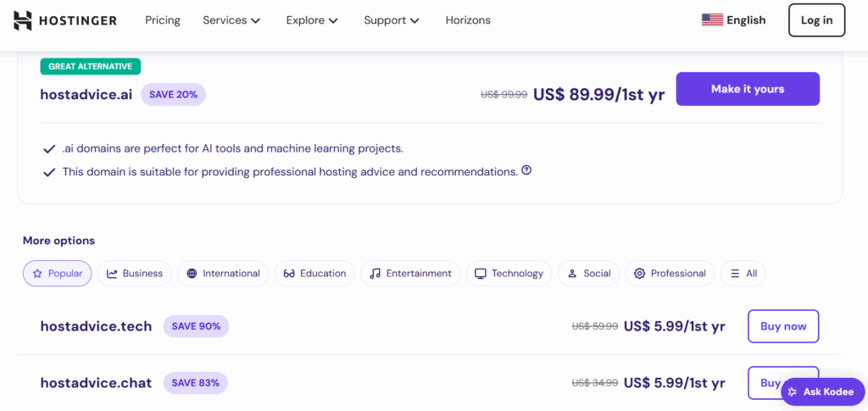Click the crossed-out US$ 59.99 price
The height and width of the screenshot is (411, 868).
click(595, 326)
